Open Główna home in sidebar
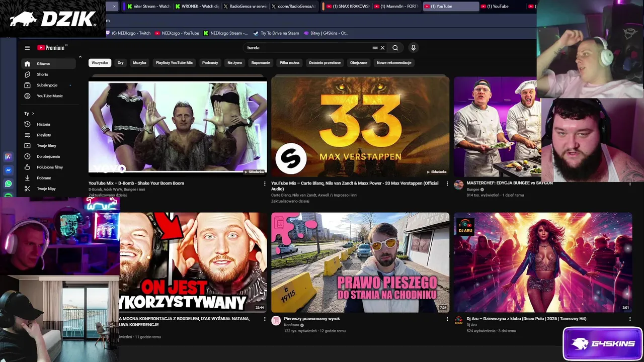The width and height of the screenshot is (644, 362). (x=49, y=64)
